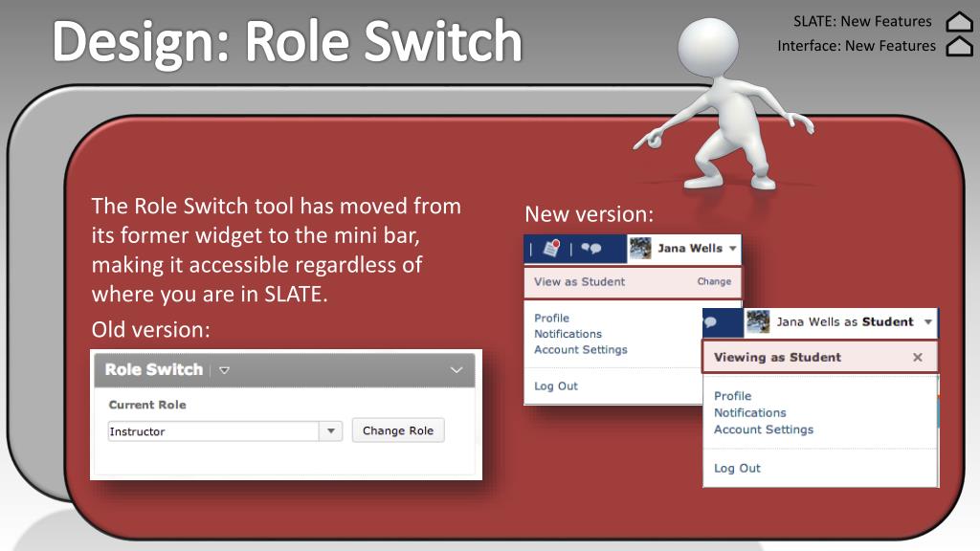Open the chat bubbles icon in mini bar
980x551 pixels.
(590, 248)
